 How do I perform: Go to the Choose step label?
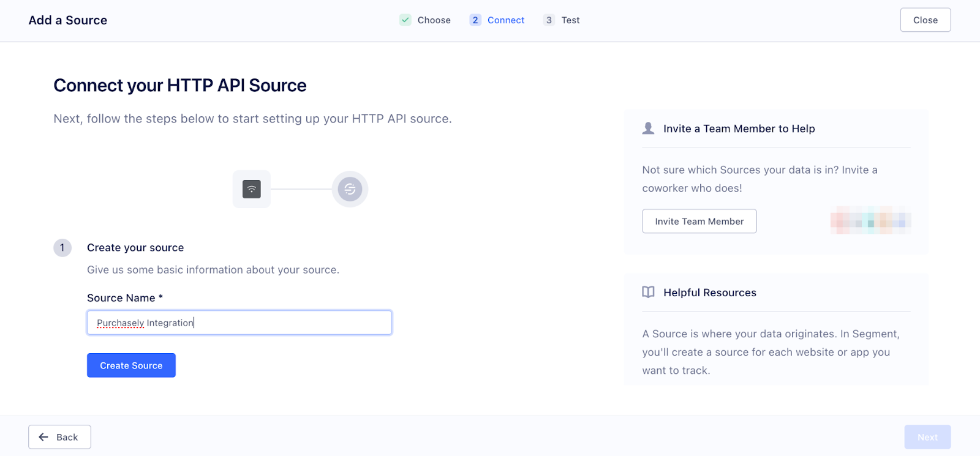click(x=434, y=20)
